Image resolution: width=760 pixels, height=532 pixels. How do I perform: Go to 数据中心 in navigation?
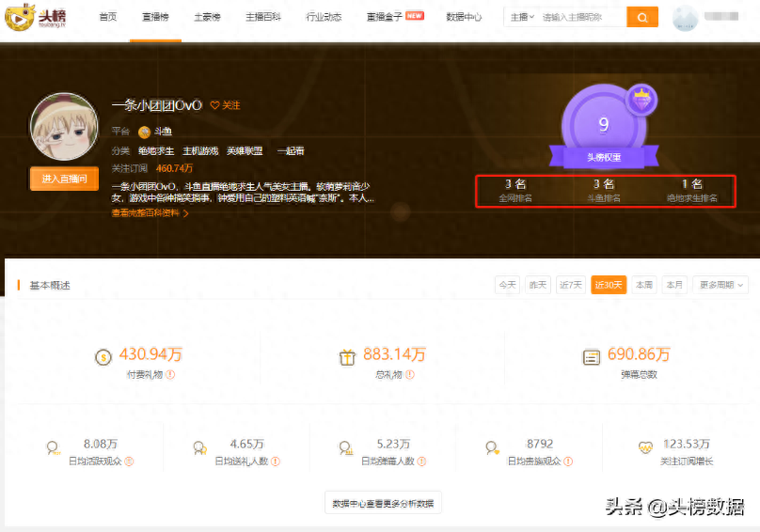464,18
